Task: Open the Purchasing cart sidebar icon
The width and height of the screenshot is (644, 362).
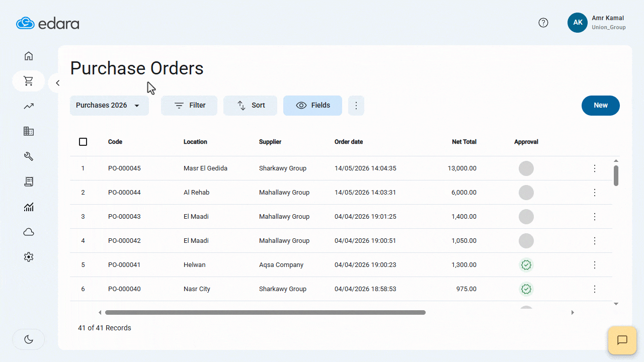Action: coord(29,81)
